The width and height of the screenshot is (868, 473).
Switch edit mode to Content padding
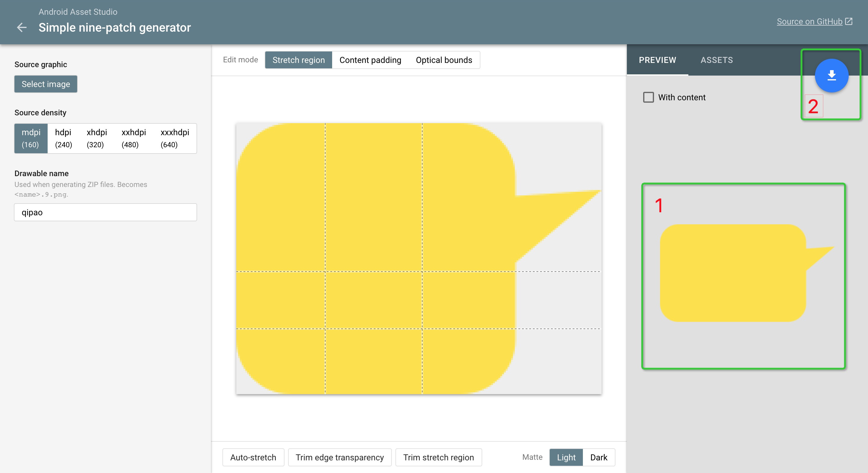[370, 60]
